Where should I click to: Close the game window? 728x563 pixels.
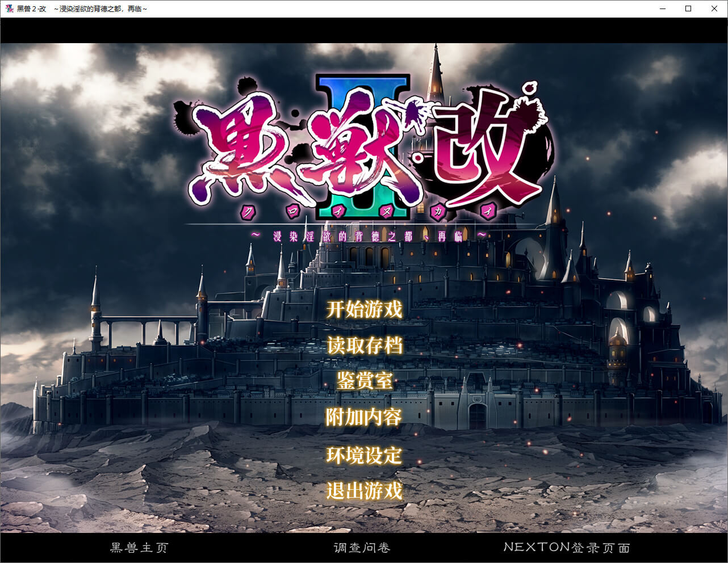[x=714, y=9]
